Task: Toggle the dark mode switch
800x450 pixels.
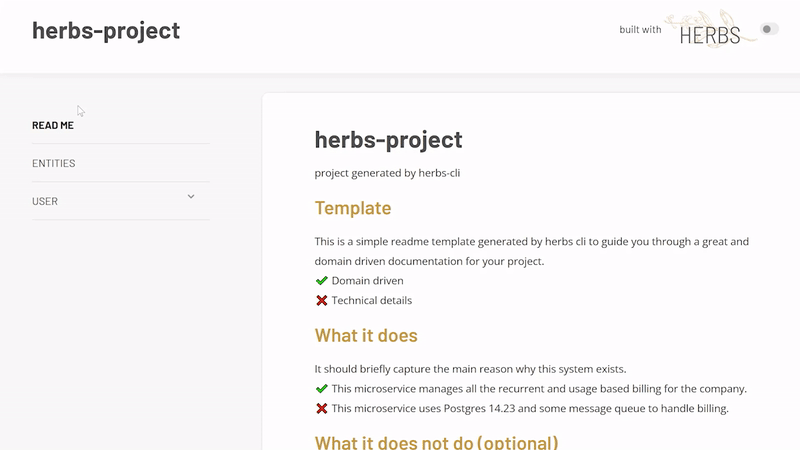Action: coord(769,29)
